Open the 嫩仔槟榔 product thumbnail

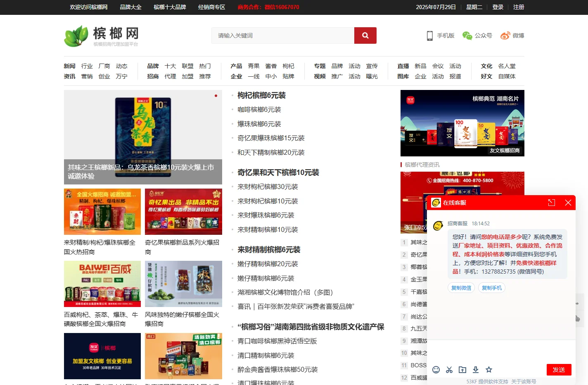click(x=183, y=284)
